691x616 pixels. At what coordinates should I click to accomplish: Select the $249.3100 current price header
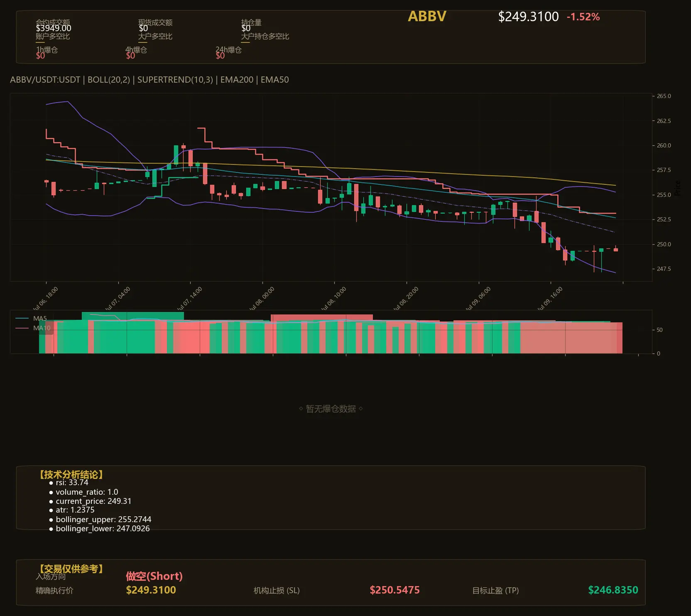coord(528,17)
